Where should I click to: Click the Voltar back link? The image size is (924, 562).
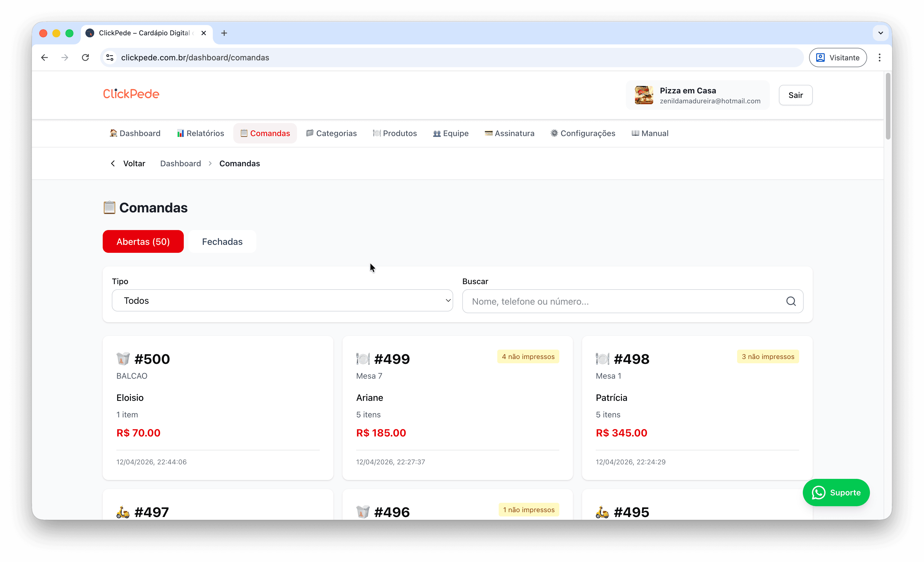(128, 164)
